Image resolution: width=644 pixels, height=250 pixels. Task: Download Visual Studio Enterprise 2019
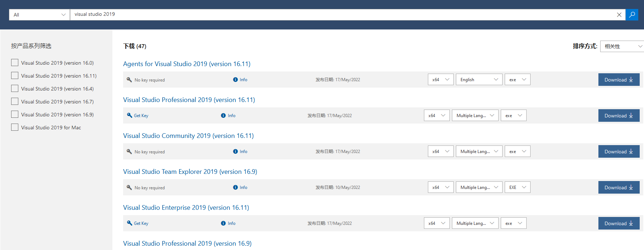tap(619, 223)
